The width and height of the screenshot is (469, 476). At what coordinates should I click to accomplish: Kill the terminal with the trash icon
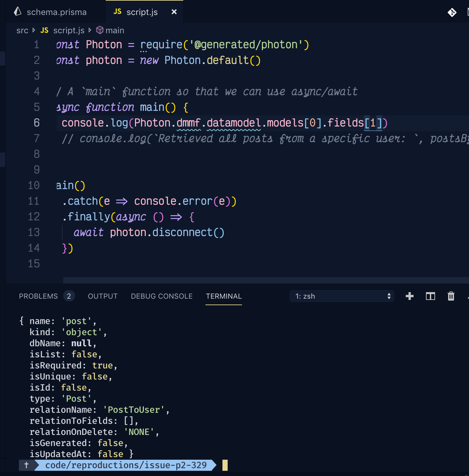451,296
